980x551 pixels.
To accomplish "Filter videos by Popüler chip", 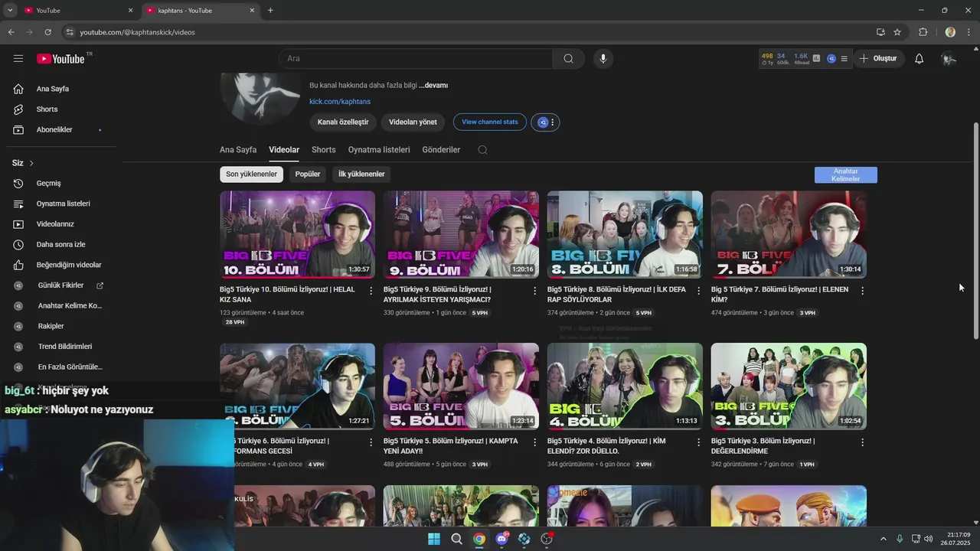I will 308,174.
